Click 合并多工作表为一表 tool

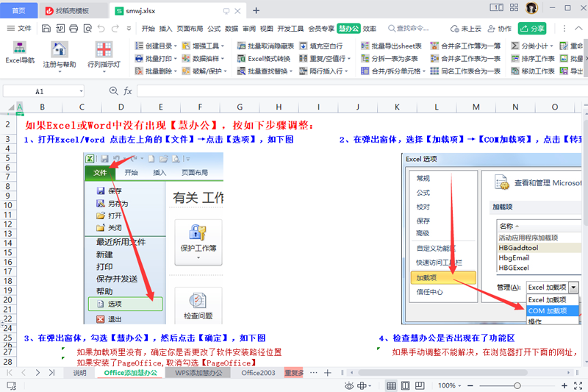tap(465, 59)
